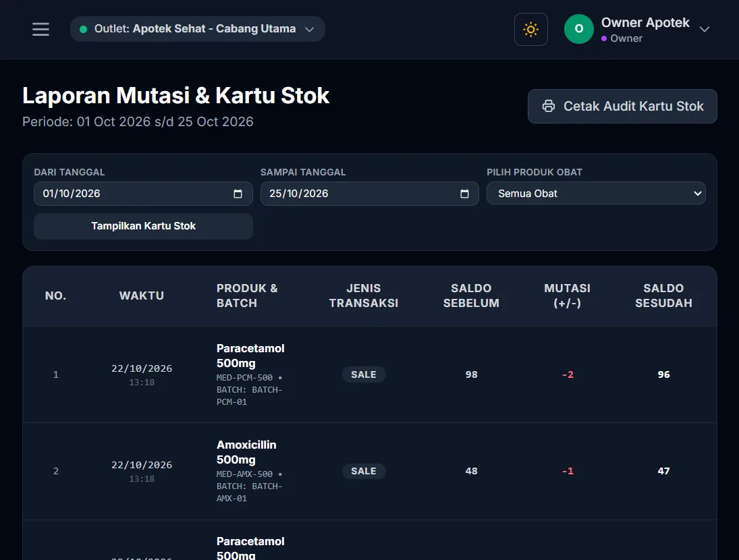Click the printer icon on Cetak button
The height and width of the screenshot is (560, 739).
point(549,106)
